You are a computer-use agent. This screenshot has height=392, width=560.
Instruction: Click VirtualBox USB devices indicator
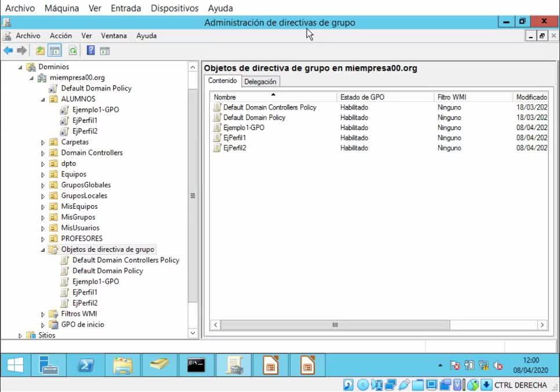(404, 385)
